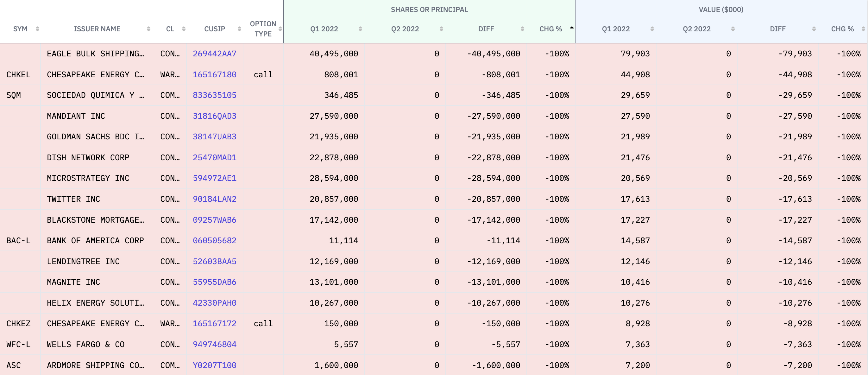Click shares DIFF sort arrows
The height and width of the screenshot is (375, 868).
pyautogui.click(x=522, y=29)
